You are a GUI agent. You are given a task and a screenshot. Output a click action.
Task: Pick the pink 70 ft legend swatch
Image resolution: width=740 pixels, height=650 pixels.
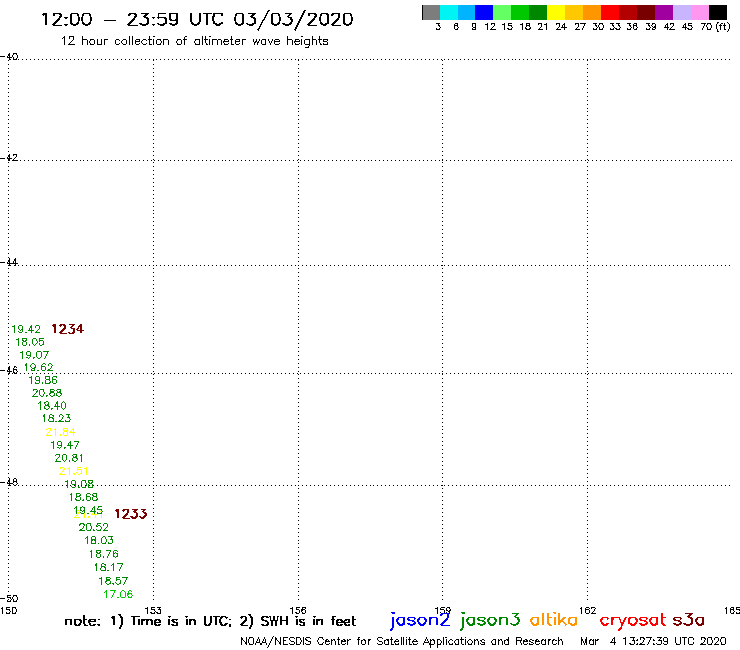[x=699, y=12]
